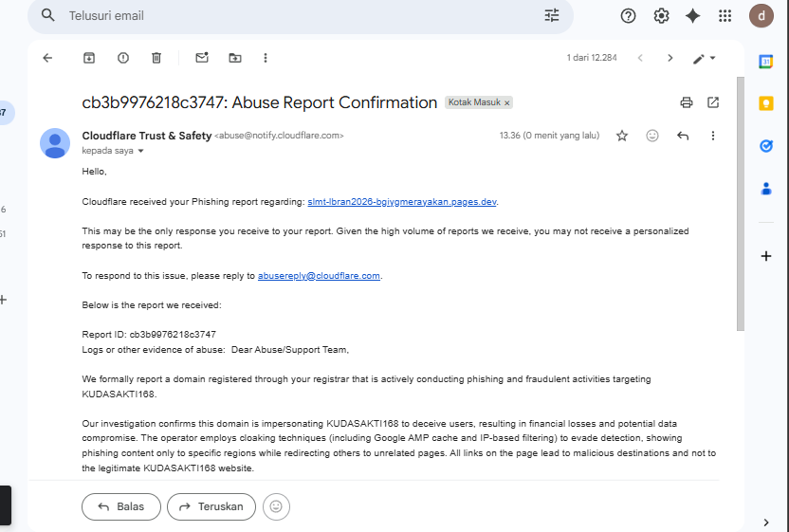The width and height of the screenshot is (789, 532).
Task: Click Balas reply button
Action: click(x=121, y=506)
